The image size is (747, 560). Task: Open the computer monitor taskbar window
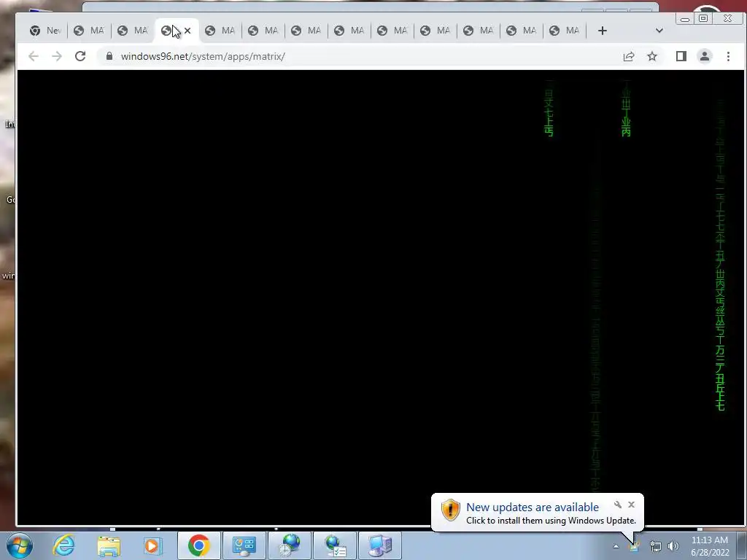379,545
